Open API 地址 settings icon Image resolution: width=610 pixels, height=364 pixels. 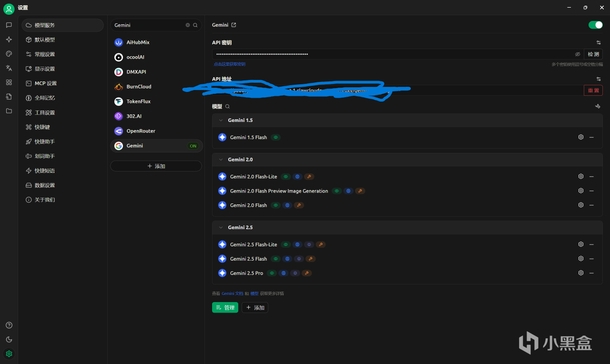pos(599,79)
